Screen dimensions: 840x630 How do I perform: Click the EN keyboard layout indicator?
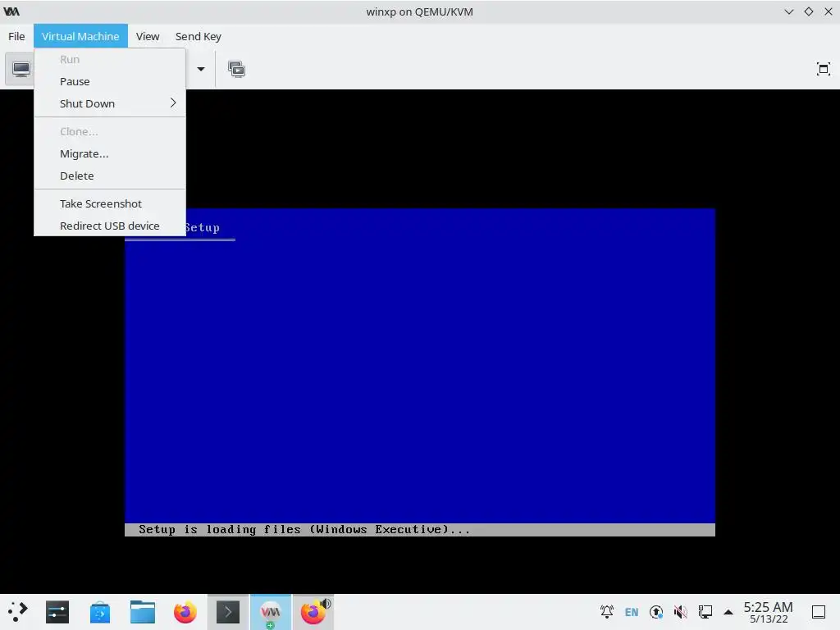coord(632,612)
